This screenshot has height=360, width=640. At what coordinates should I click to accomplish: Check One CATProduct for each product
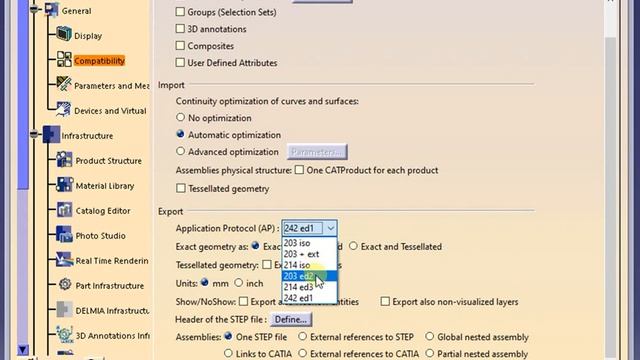click(x=299, y=169)
